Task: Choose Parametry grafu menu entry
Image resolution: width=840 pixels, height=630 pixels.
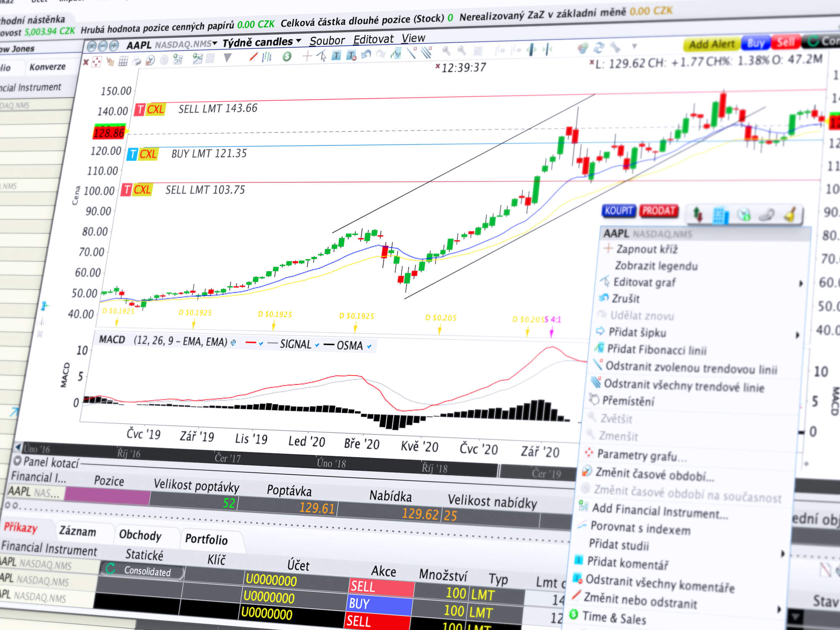Action: pyautogui.click(x=642, y=455)
